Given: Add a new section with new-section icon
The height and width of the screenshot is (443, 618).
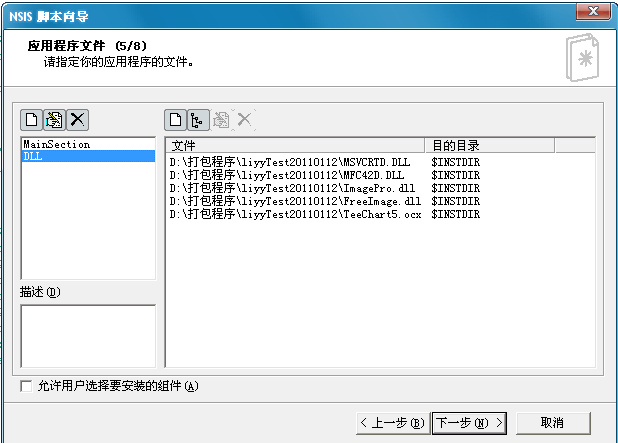Looking at the screenshot, I should [32, 119].
